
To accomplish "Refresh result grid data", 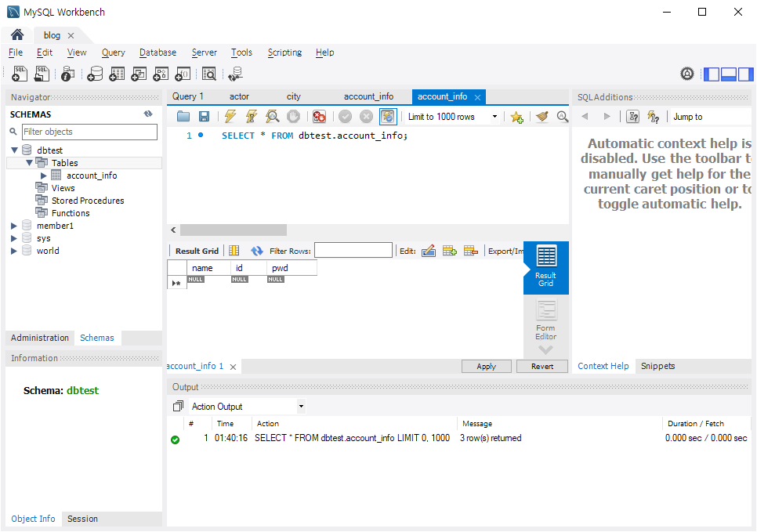I will tap(257, 251).
